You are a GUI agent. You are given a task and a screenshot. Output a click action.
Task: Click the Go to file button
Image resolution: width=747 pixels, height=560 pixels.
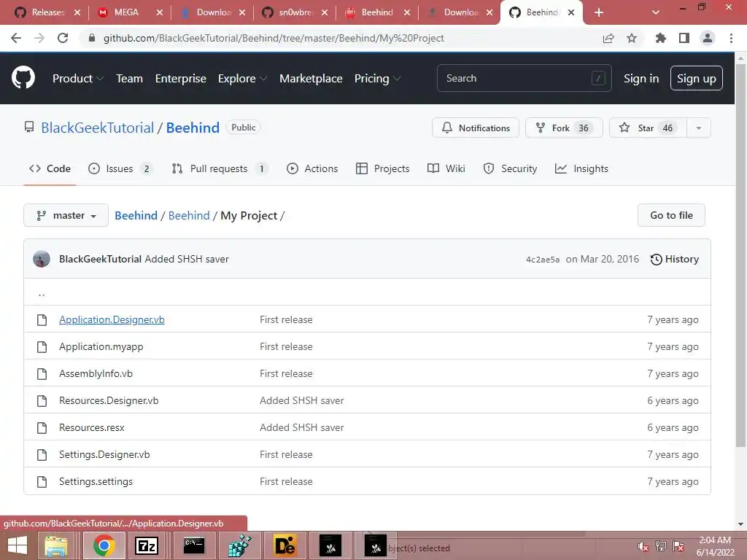pos(671,215)
